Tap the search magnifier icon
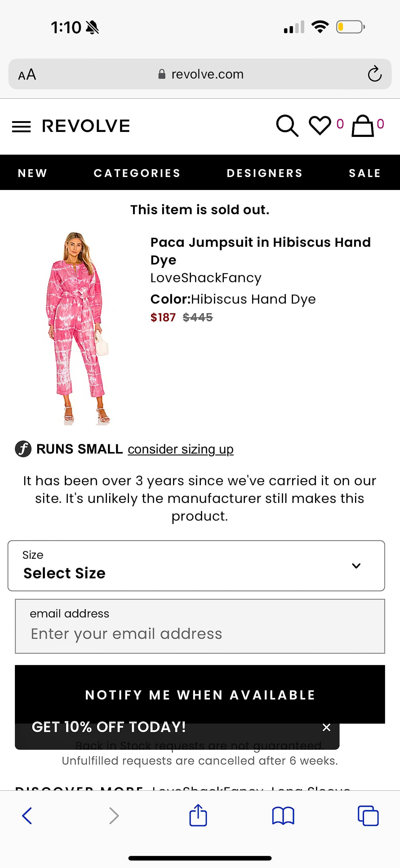Image resolution: width=400 pixels, height=868 pixels. [287, 126]
